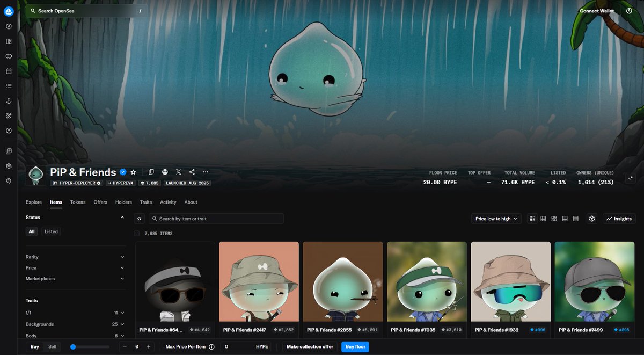The height and width of the screenshot is (355, 644).
Task: Select the All status filter
Action: click(32, 231)
